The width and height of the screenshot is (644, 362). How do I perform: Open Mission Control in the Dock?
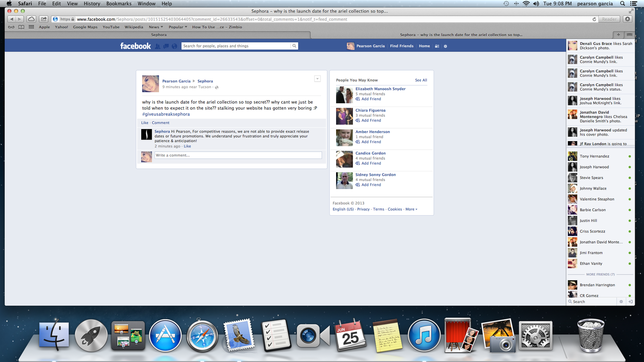pos(128,335)
